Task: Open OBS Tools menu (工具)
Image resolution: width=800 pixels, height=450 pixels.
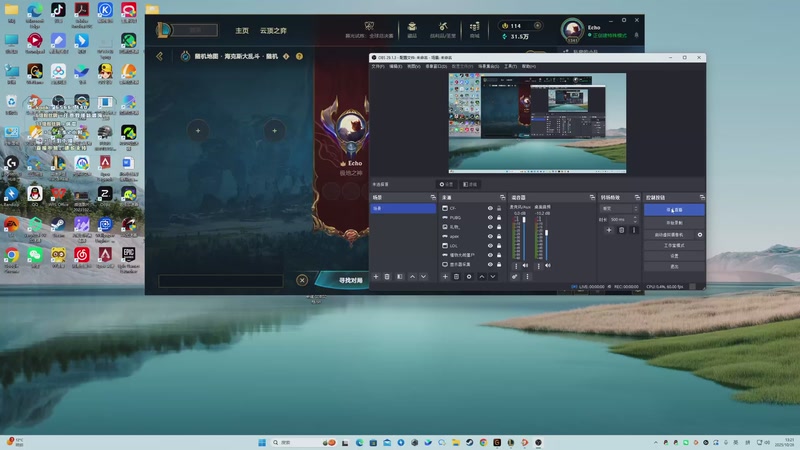Action: (511, 66)
